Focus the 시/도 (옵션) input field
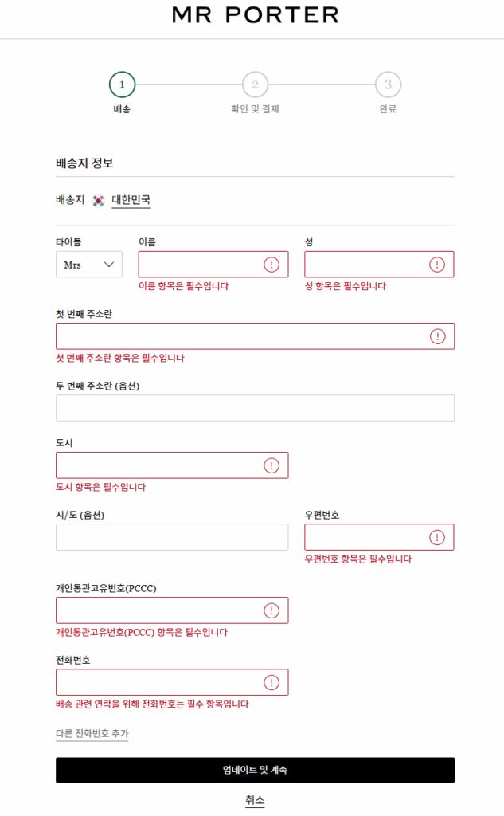Viewport: 504px width, 816px height. pos(172,537)
